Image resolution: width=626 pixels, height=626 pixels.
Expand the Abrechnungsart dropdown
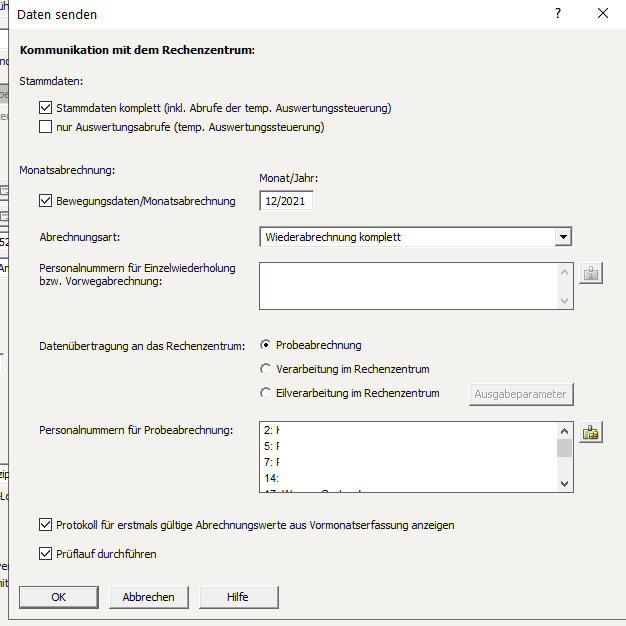coord(563,237)
